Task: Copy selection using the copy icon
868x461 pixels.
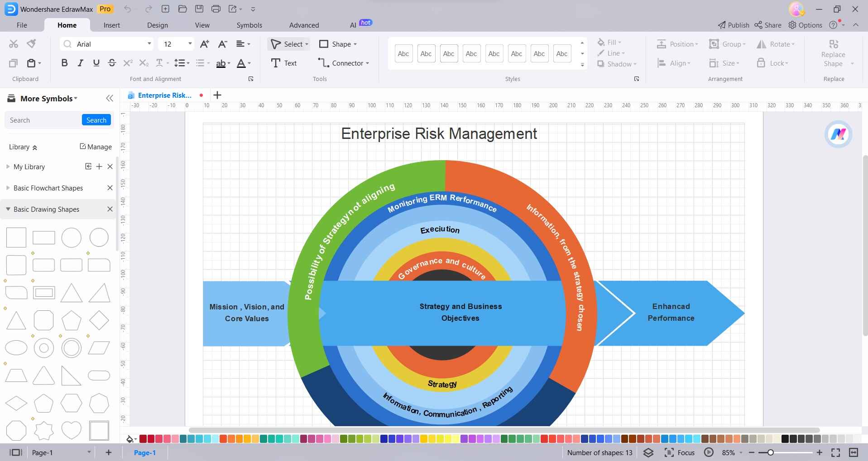Action: pyautogui.click(x=14, y=63)
